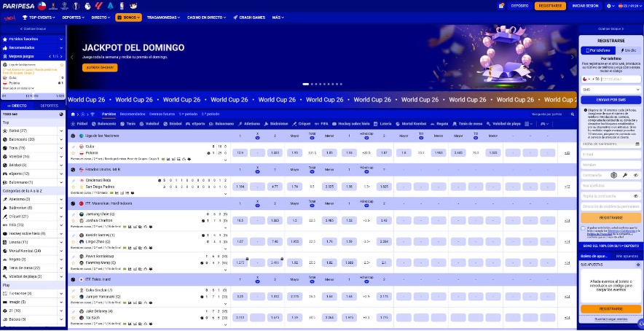The width and height of the screenshot is (644, 331).
Task: Select Tenis de mesa in filter bar
Action: click(466, 123)
